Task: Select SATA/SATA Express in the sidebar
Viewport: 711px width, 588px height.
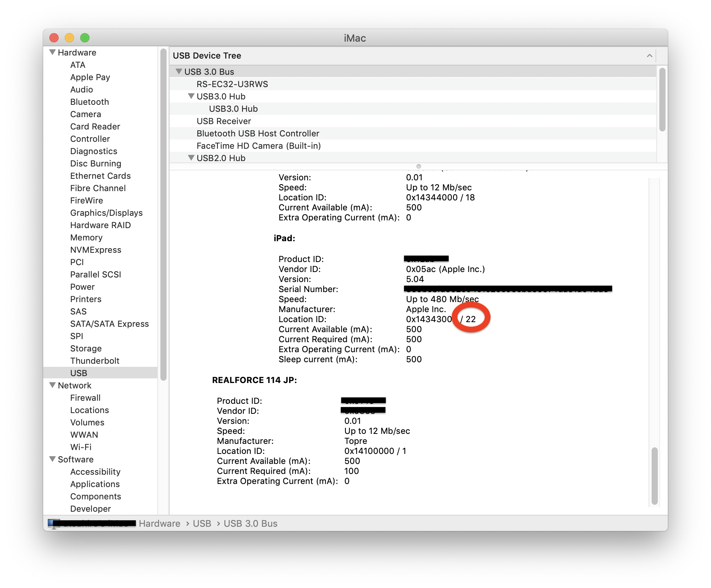Action: [x=110, y=324]
